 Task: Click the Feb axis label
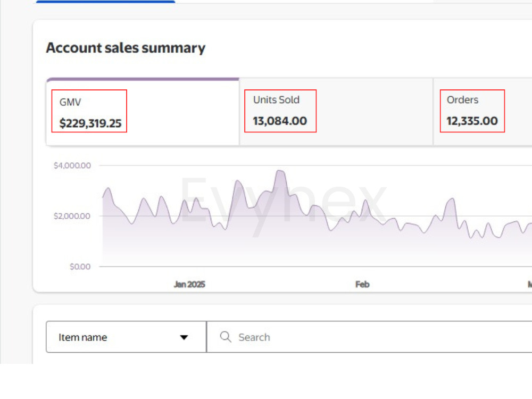click(362, 284)
